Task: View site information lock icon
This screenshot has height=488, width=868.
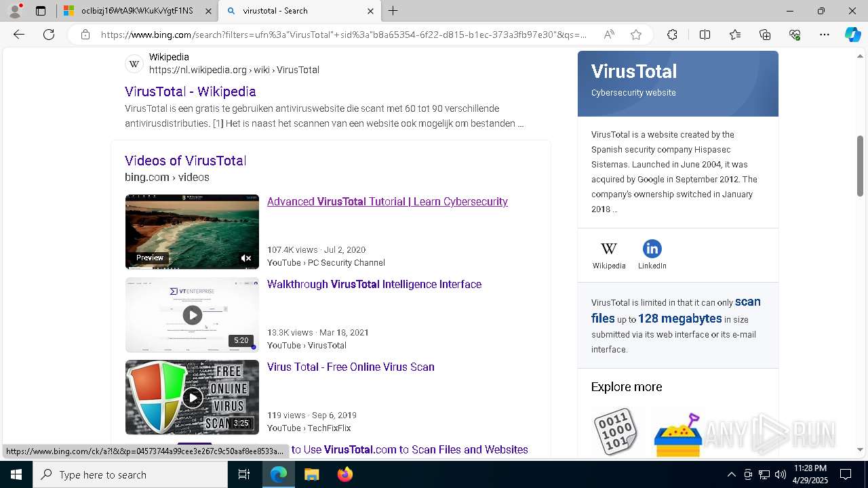Action: pyautogui.click(x=85, y=35)
